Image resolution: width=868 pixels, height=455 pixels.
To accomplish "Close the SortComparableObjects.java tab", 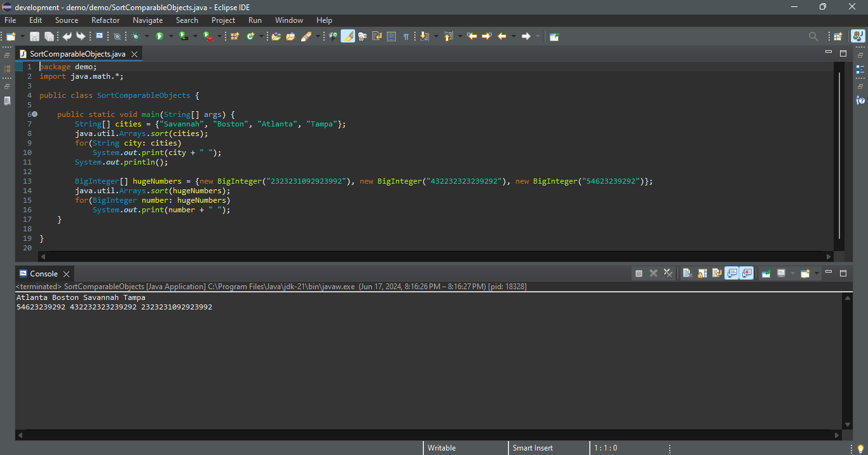I will click(x=134, y=54).
